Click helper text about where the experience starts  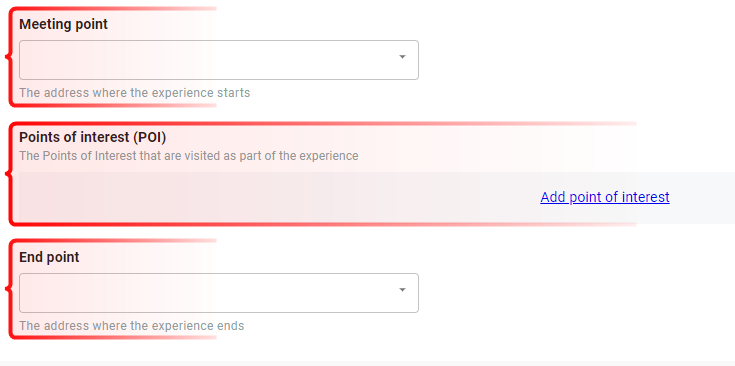coord(135,93)
